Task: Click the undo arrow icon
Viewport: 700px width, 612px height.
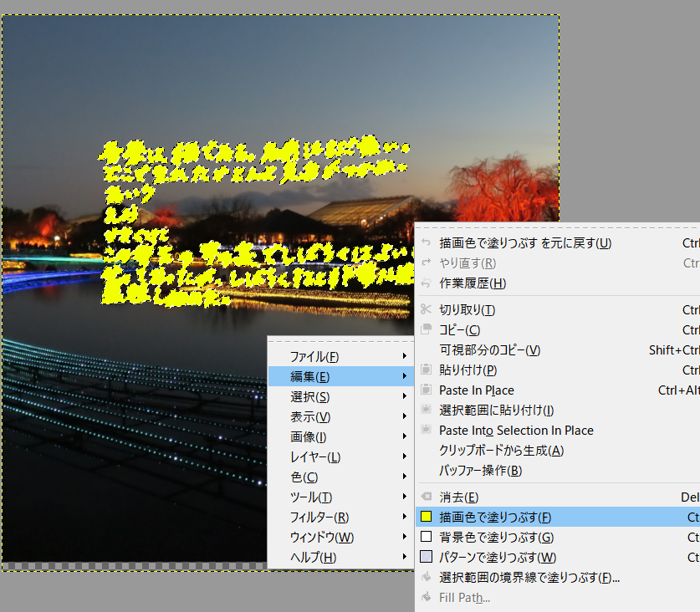Action: [x=427, y=242]
